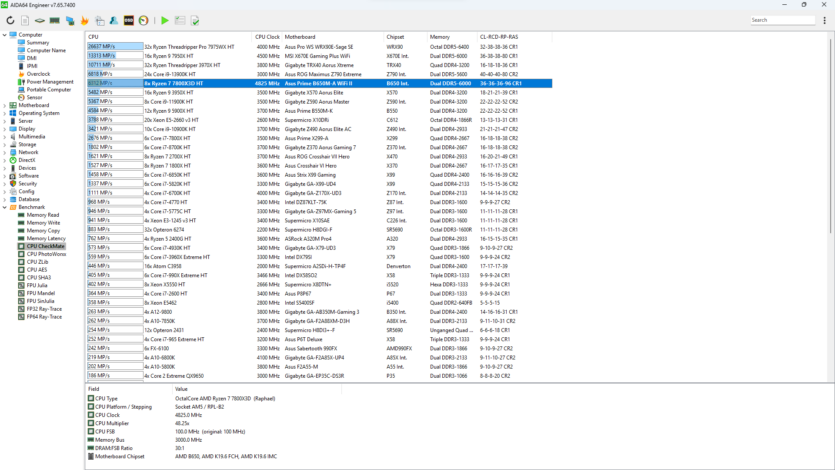
Task: Click the Motherboard icon in tree
Action: [13, 105]
